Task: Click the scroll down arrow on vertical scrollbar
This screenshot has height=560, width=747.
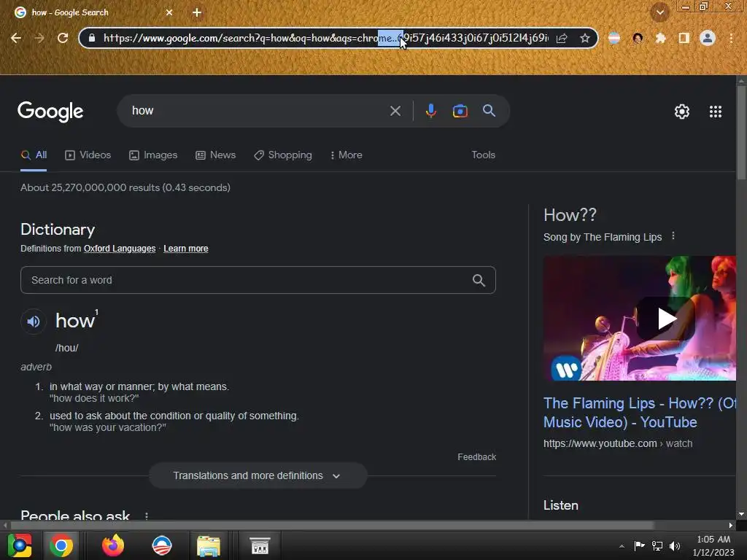Action: click(741, 514)
